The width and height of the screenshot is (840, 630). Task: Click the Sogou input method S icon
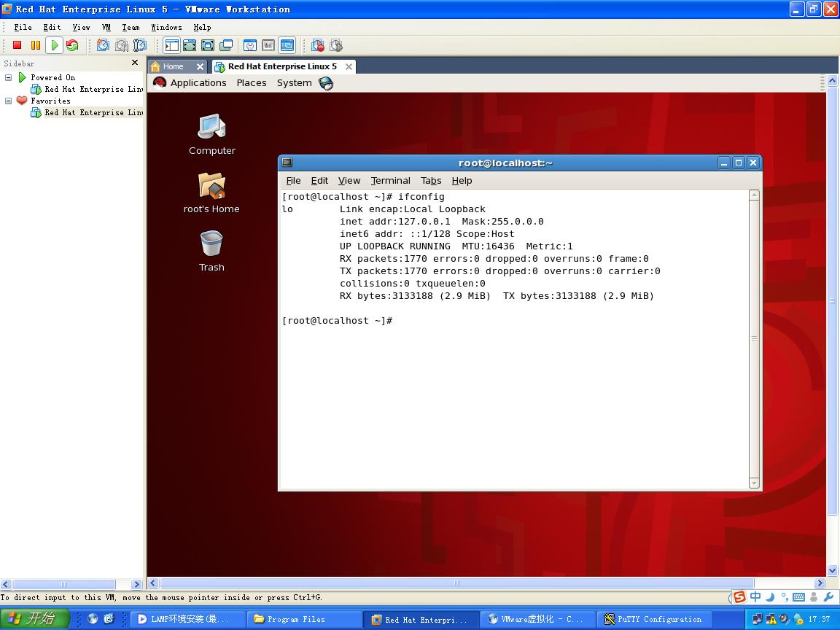(740, 596)
